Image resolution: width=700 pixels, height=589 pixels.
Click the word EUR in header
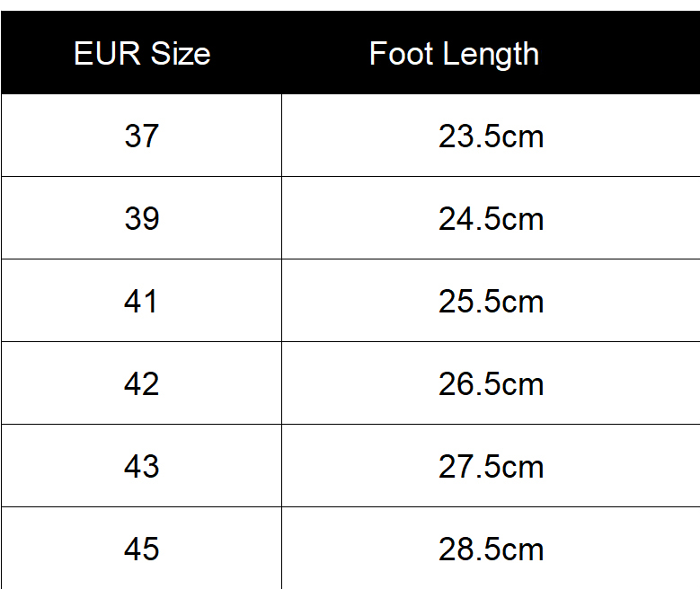coord(107,54)
